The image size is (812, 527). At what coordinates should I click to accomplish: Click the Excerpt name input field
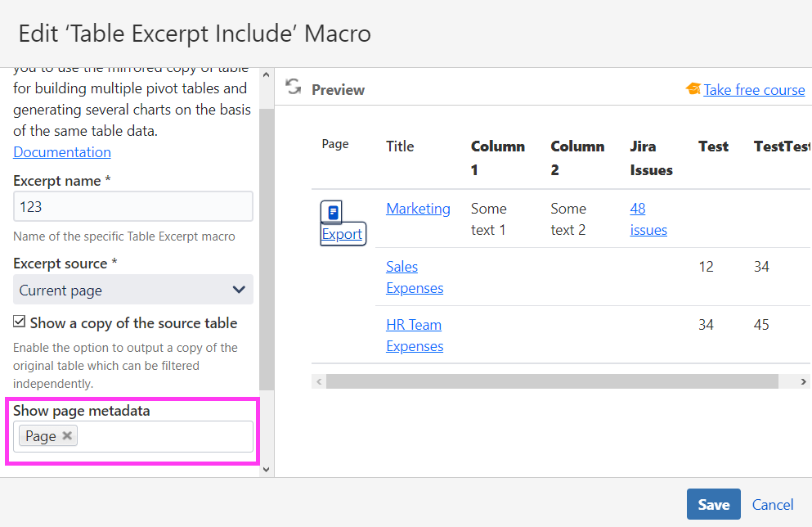(133, 207)
